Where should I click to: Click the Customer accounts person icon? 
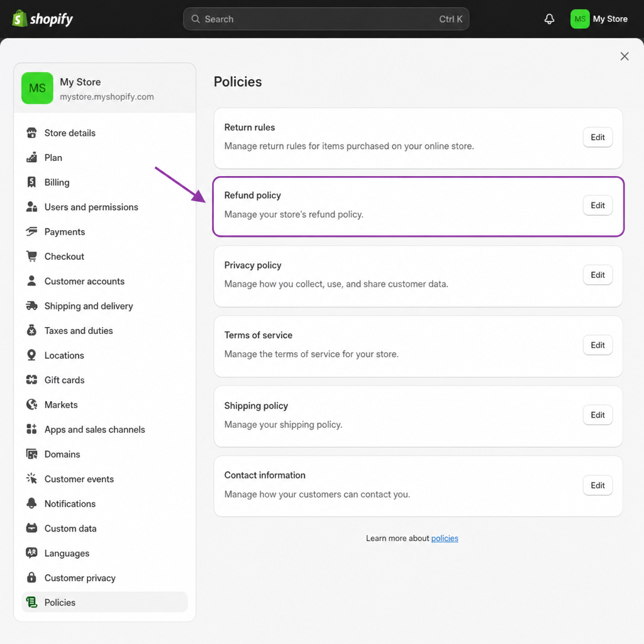31,281
